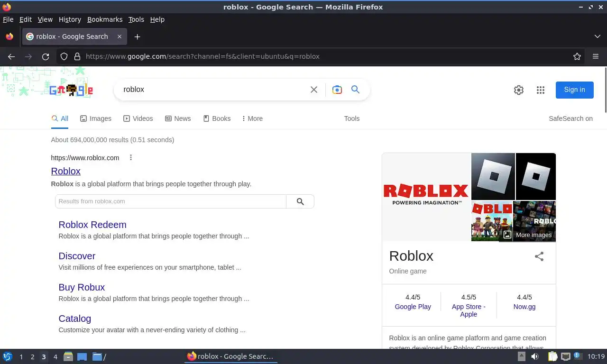This screenshot has height=364, width=607.
Task: Open the SafeSearch on setting
Action: coord(570,118)
